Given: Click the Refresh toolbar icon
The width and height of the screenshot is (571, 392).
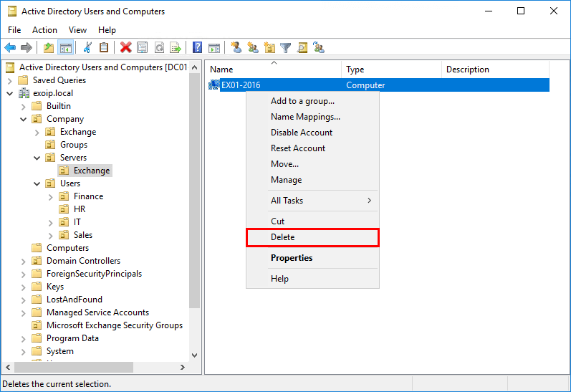Looking at the screenshot, I should (x=159, y=47).
